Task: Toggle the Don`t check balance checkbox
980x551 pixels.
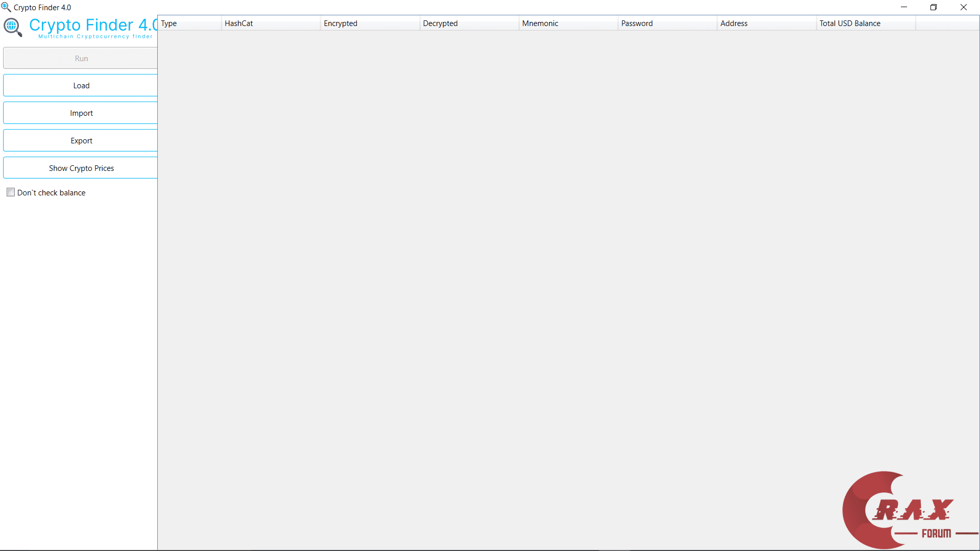Action: [11, 192]
